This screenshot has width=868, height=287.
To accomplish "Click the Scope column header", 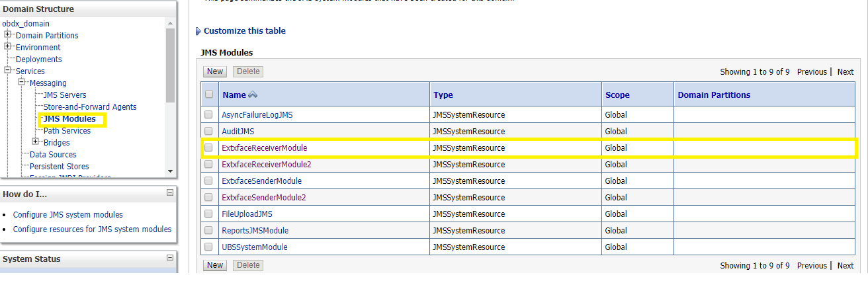I will 617,95.
